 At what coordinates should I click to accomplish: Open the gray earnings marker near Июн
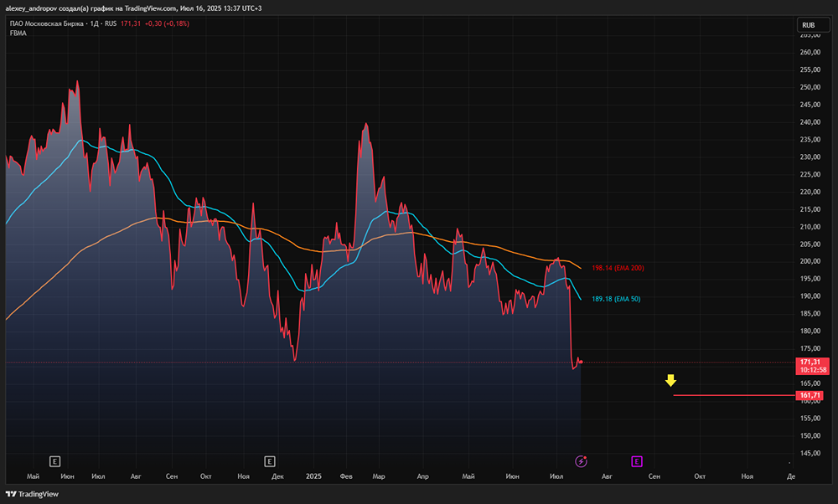54,460
